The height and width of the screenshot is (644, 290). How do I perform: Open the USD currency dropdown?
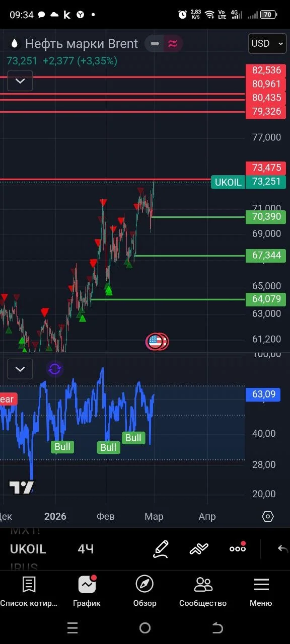(x=268, y=44)
